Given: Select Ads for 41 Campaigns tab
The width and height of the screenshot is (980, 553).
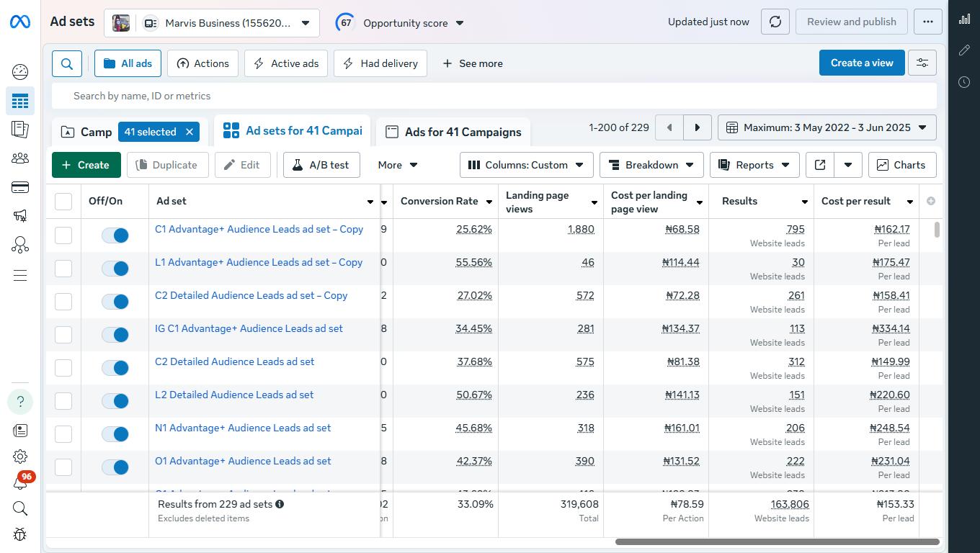Looking at the screenshot, I should [x=453, y=132].
